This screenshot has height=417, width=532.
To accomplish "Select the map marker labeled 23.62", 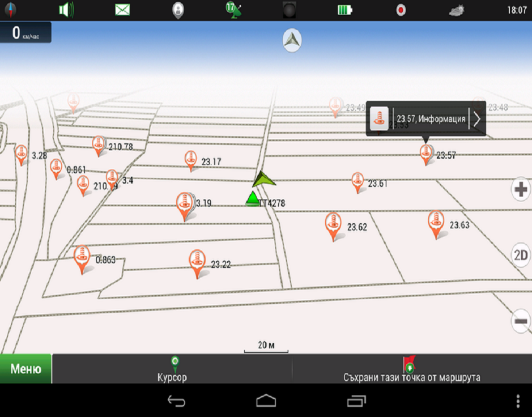I will 334,224.
